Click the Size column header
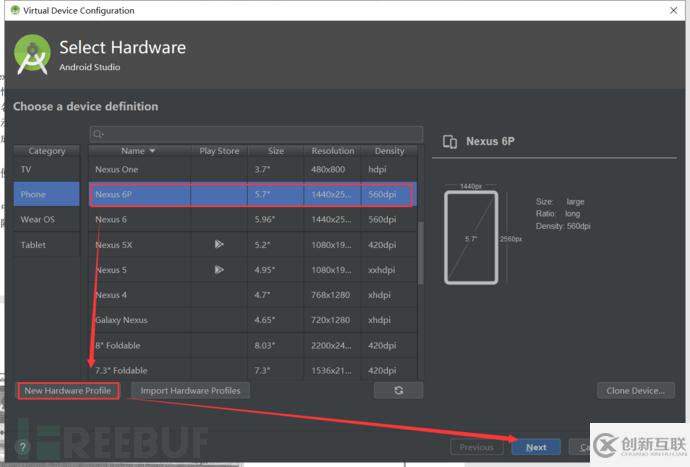The height and width of the screenshot is (467, 690). click(x=276, y=151)
